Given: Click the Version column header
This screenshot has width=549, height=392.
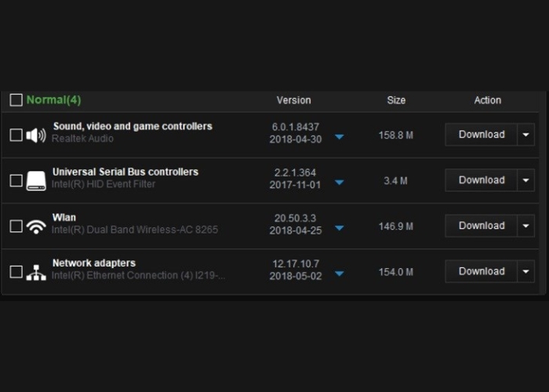Looking at the screenshot, I should pos(293,100).
